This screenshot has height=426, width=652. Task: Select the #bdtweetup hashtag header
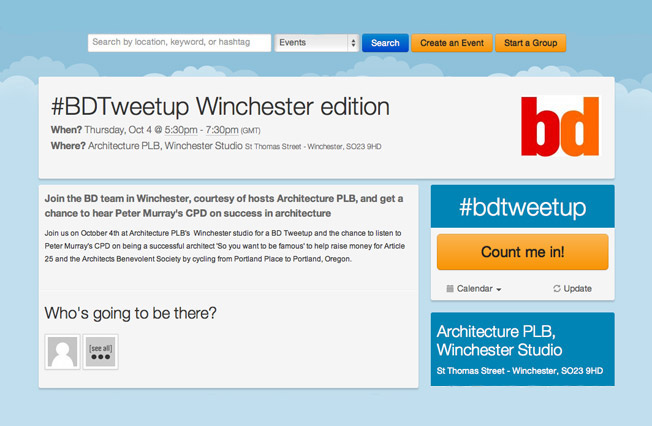[522, 206]
